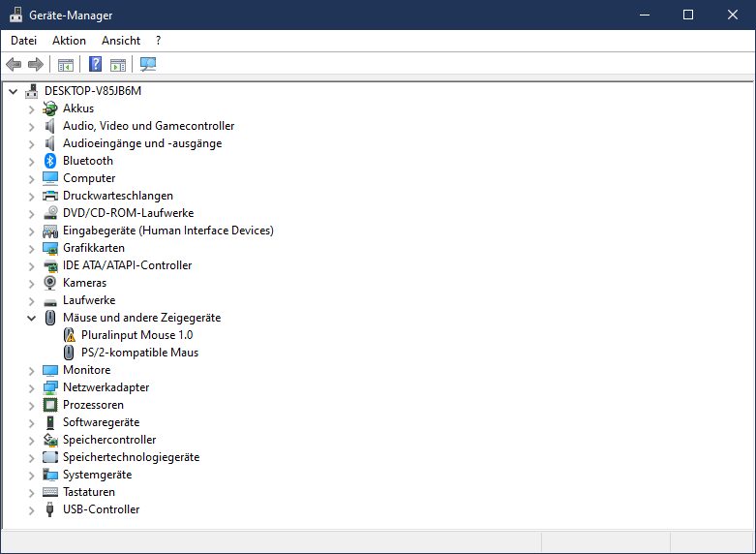Close the Geräte-Manager window

(733, 15)
